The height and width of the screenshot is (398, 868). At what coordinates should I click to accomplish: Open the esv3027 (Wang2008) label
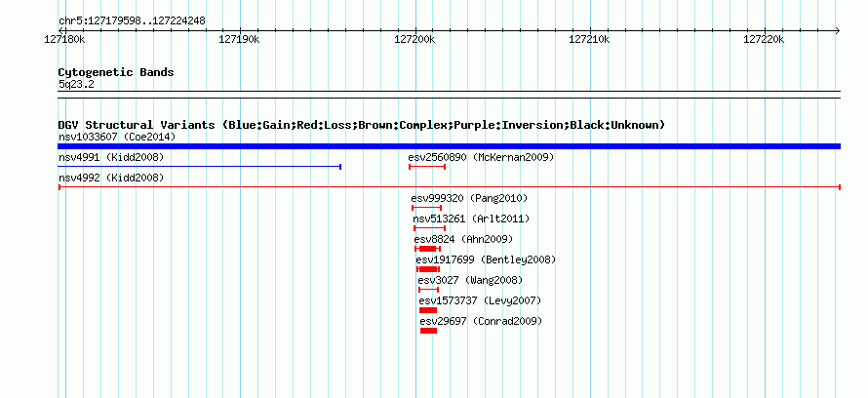pyautogui.click(x=470, y=280)
